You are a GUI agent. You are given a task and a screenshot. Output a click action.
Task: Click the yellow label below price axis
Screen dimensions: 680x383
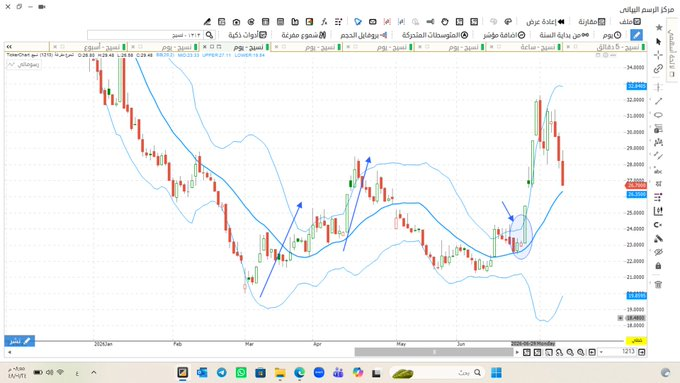(636, 340)
